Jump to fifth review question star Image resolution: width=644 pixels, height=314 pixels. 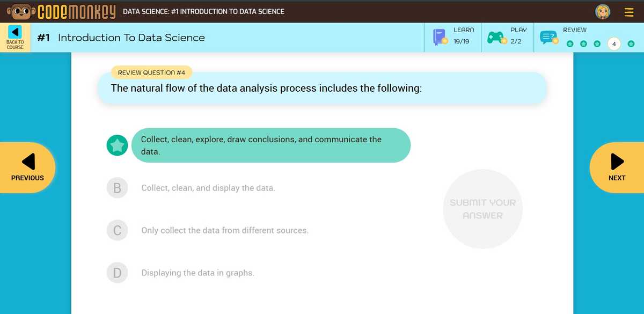point(631,43)
